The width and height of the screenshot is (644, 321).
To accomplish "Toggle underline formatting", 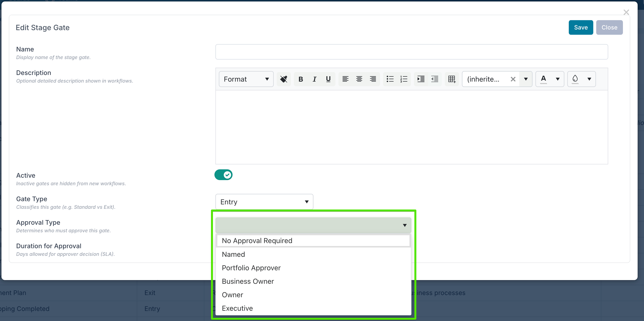I will click(328, 79).
